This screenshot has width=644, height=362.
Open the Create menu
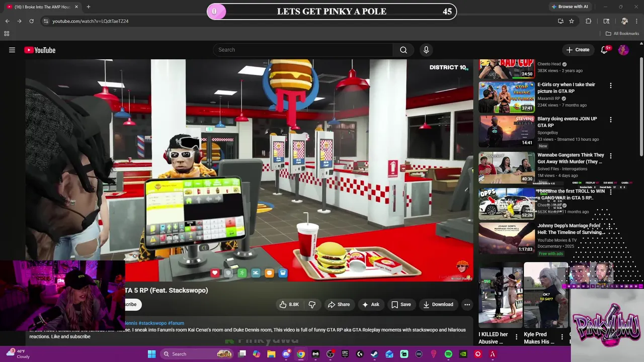click(578, 50)
